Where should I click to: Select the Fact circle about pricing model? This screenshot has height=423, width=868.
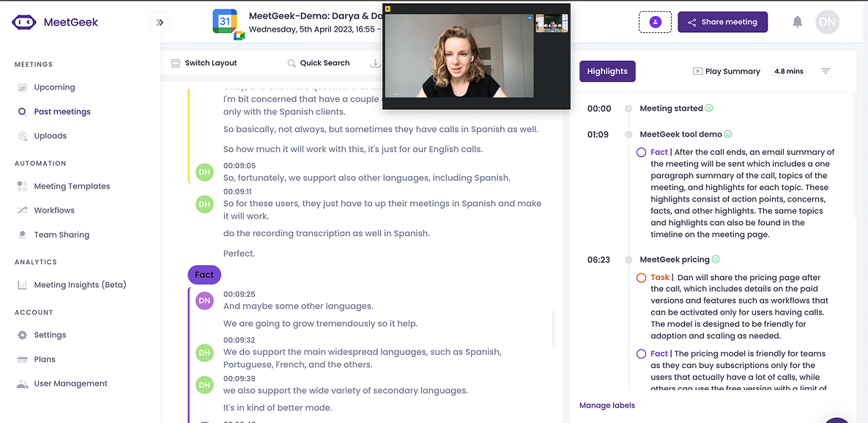tap(642, 353)
